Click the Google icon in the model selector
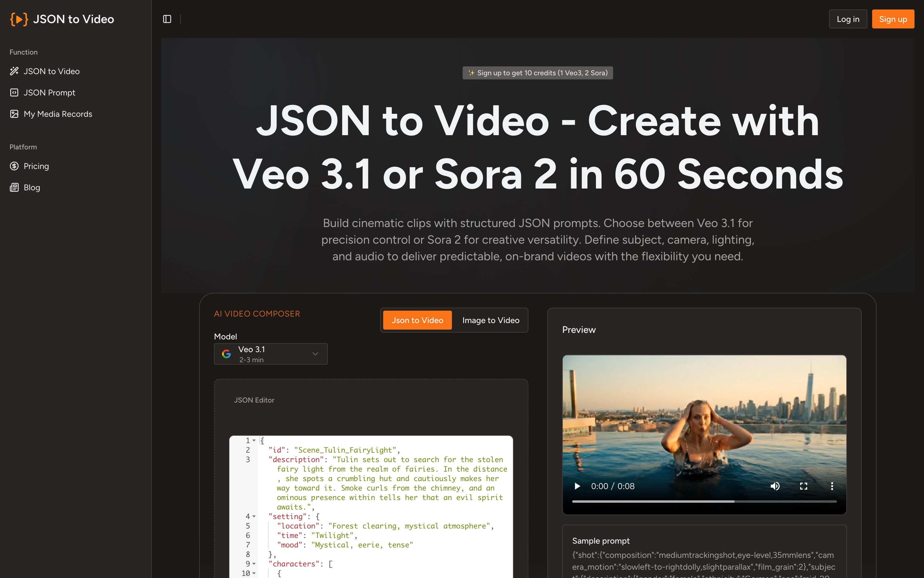Image resolution: width=924 pixels, height=578 pixels. pos(227,354)
